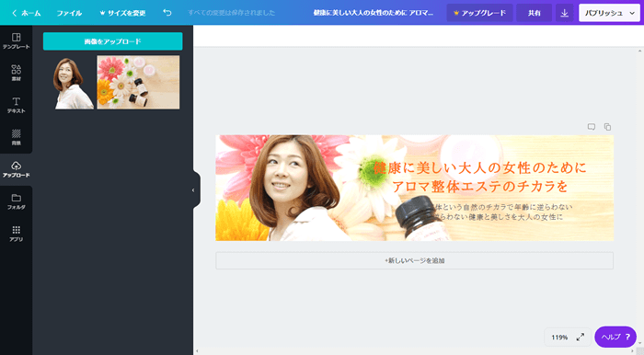Click the download icon in header
644x355 pixels.
(x=564, y=13)
